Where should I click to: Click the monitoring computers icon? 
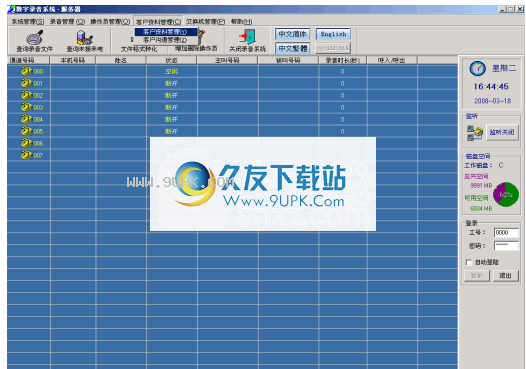pos(474,133)
